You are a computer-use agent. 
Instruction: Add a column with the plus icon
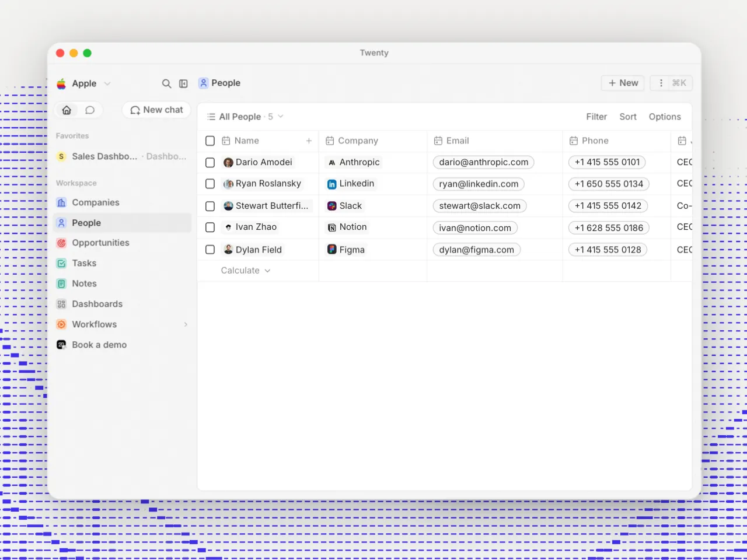[x=309, y=141]
